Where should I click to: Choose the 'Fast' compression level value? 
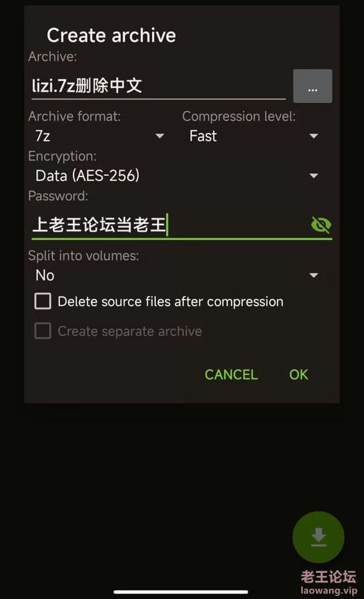pyautogui.click(x=203, y=136)
